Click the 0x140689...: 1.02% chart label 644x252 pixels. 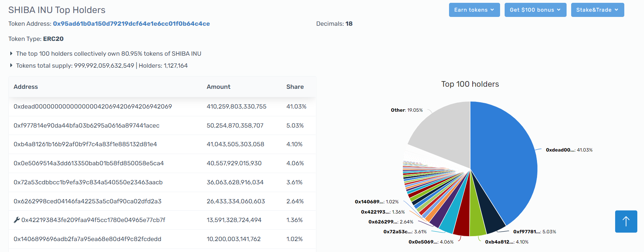coord(377,202)
